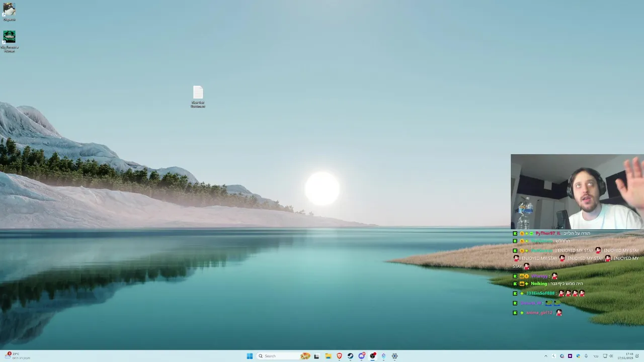Click the taskbar Search box

[x=283, y=356]
